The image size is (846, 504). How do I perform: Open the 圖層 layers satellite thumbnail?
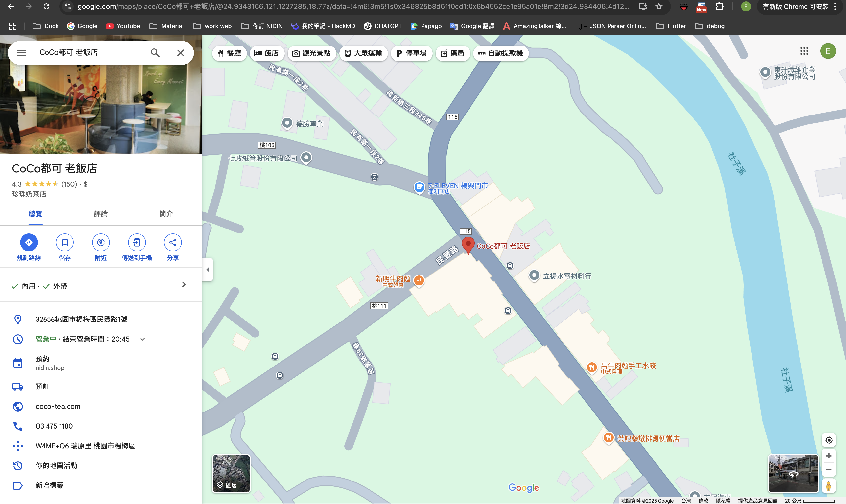tap(231, 473)
